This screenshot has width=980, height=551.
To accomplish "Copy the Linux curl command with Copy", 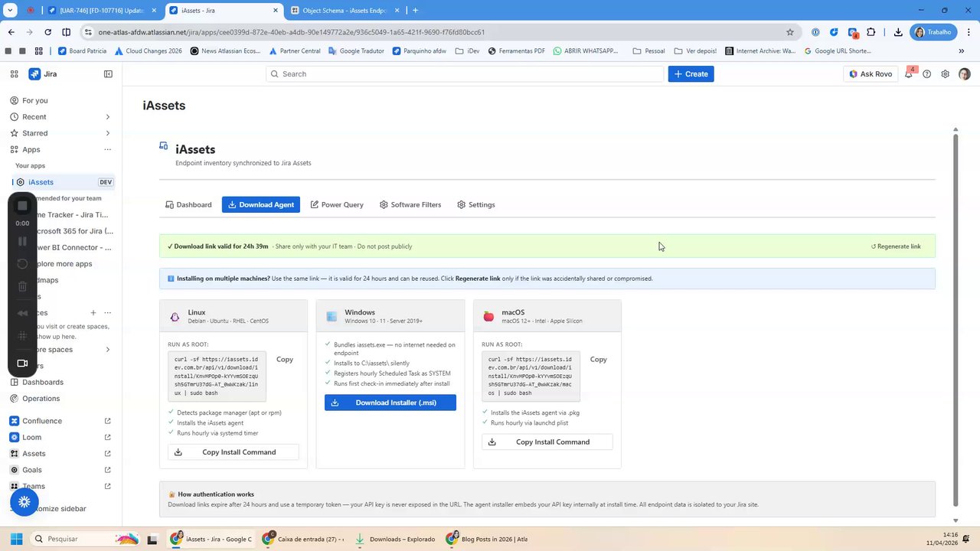I will coord(285,360).
